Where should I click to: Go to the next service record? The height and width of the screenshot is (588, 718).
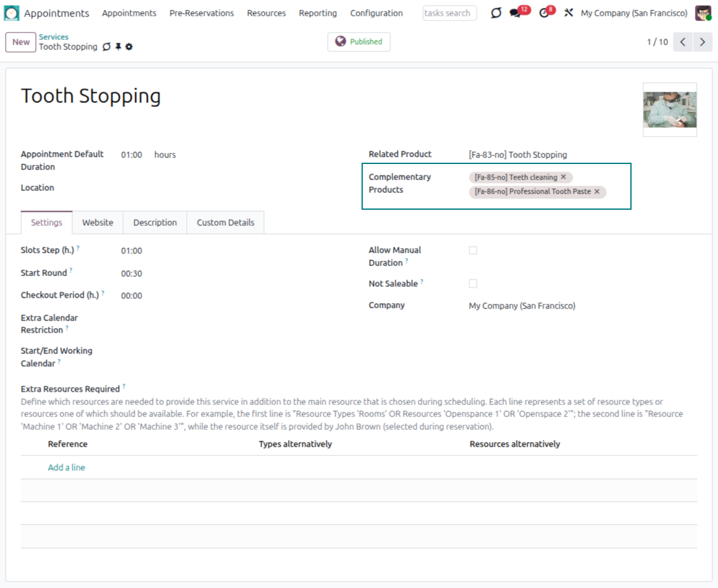702,42
